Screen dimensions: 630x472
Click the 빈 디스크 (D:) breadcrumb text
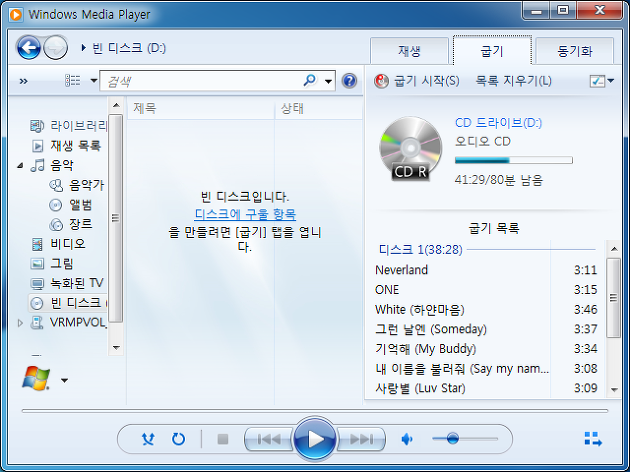(129, 48)
